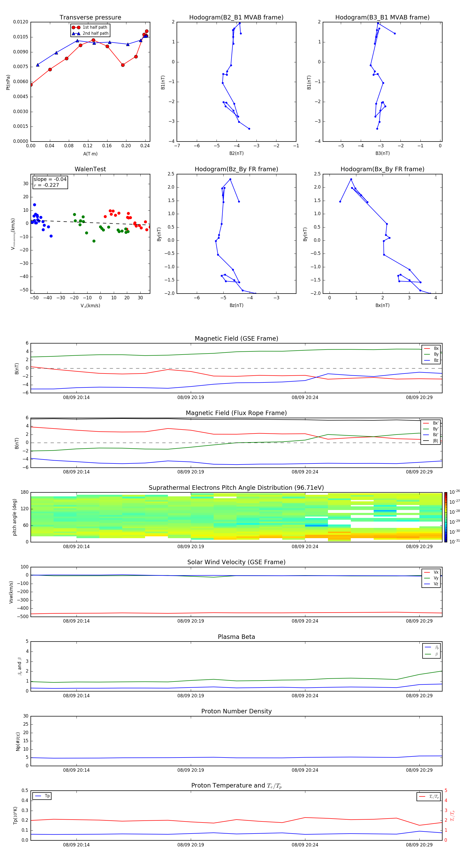Click the '08/09 20:24' tick under Plasma Beta panel
The image size is (473, 868).
305,696
